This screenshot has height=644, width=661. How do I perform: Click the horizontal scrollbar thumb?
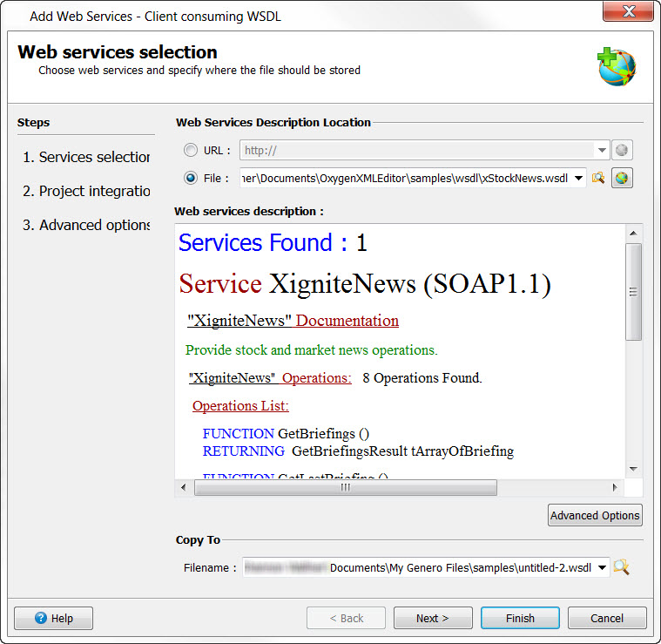point(345,487)
